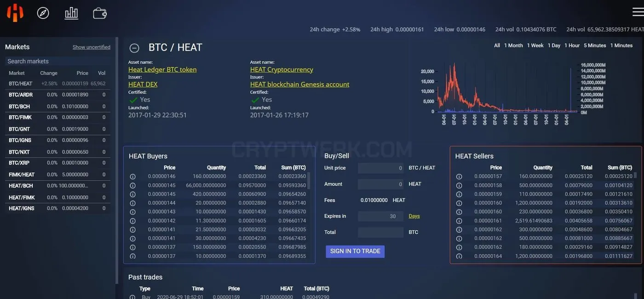
Task: Click the Unit price input field
Action: click(x=380, y=168)
